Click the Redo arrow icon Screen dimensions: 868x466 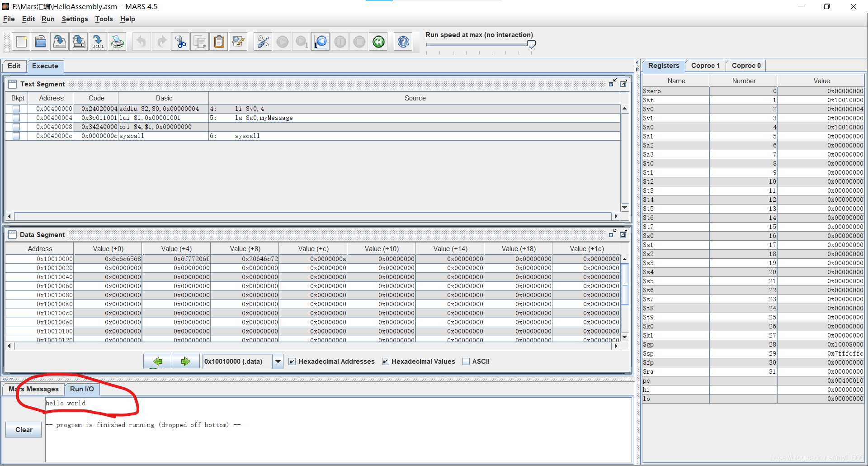click(x=161, y=42)
